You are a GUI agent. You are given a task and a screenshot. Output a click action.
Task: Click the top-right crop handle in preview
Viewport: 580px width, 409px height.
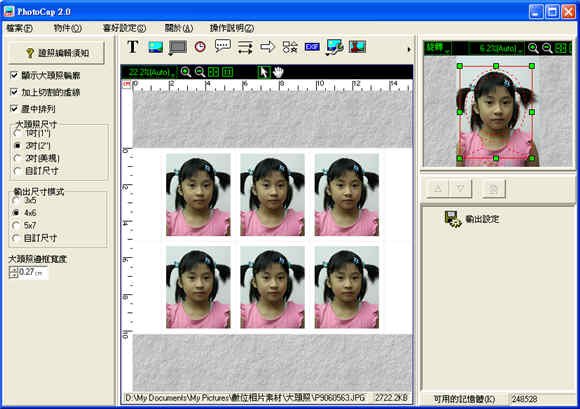click(x=532, y=66)
